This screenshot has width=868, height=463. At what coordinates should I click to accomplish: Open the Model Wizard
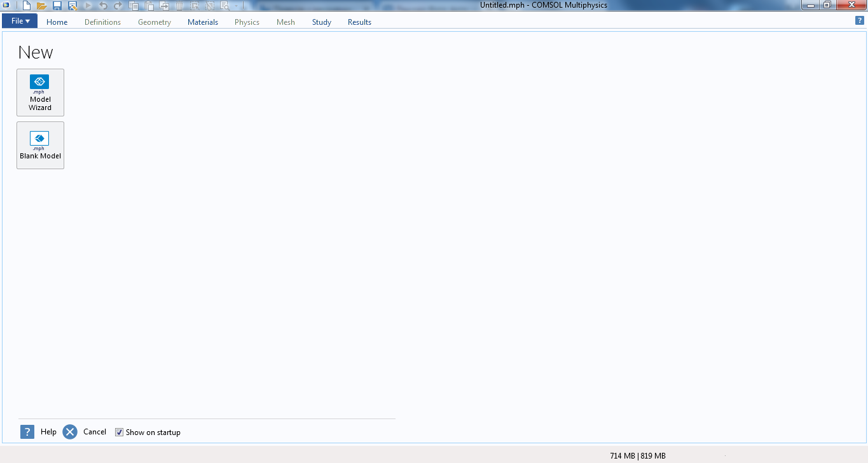(x=40, y=92)
